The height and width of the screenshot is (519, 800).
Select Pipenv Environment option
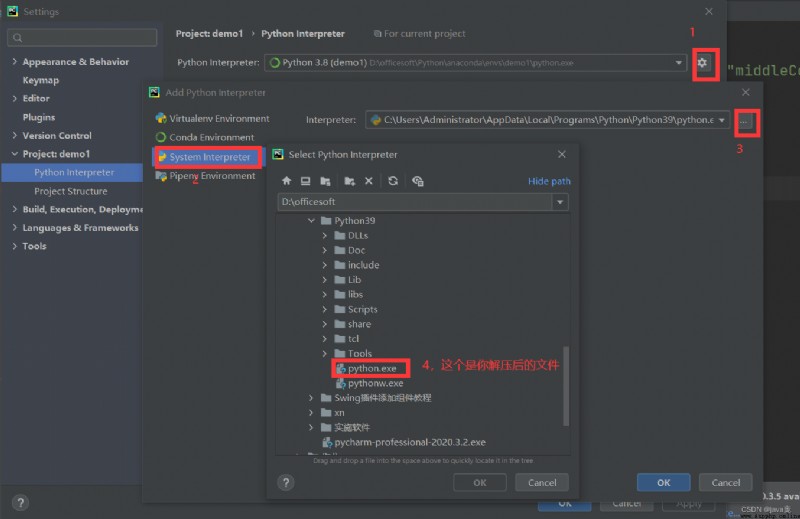(x=206, y=176)
